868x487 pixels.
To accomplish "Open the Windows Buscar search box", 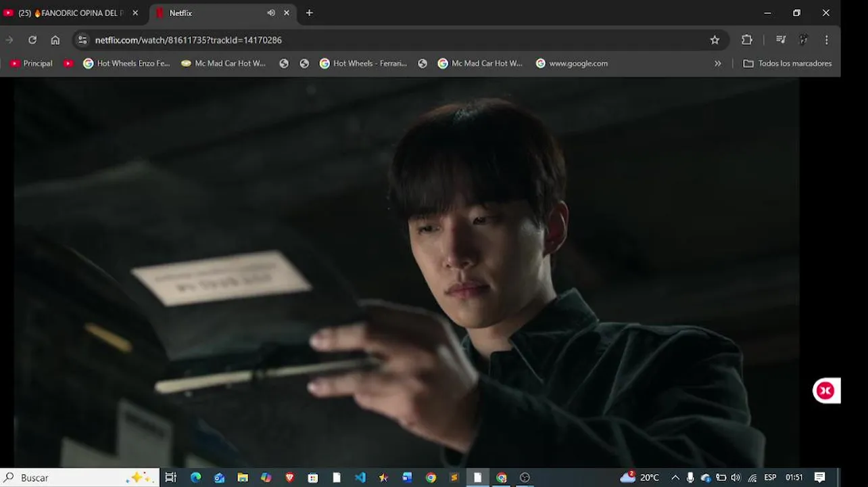I will coord(80,478).
